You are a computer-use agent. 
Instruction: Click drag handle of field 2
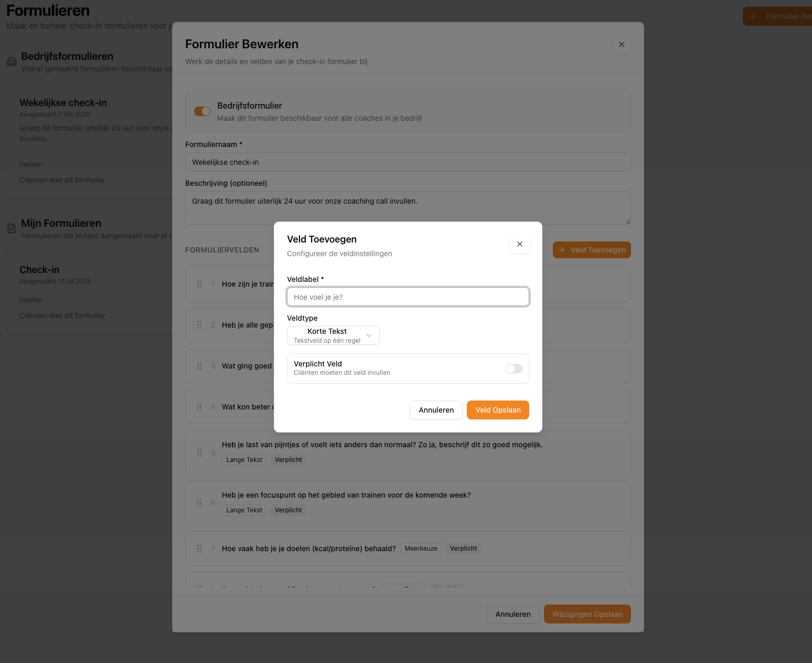coord(199,325)
